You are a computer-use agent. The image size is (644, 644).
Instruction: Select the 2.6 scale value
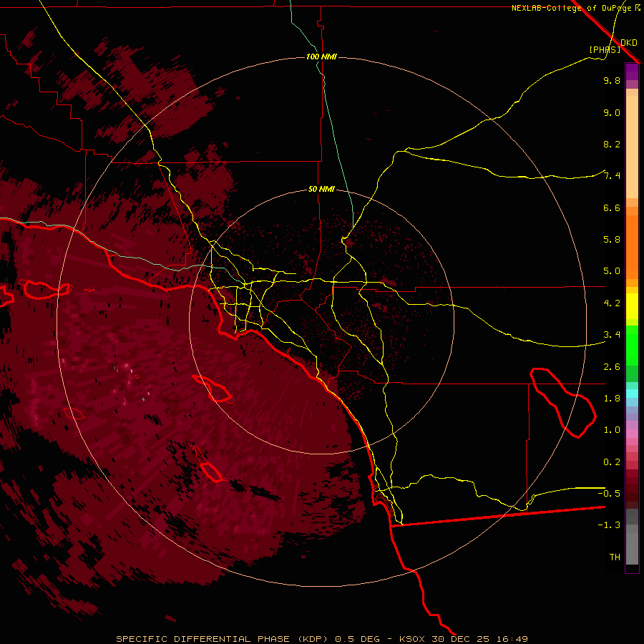pyautogui.click(x=612, y=367)
